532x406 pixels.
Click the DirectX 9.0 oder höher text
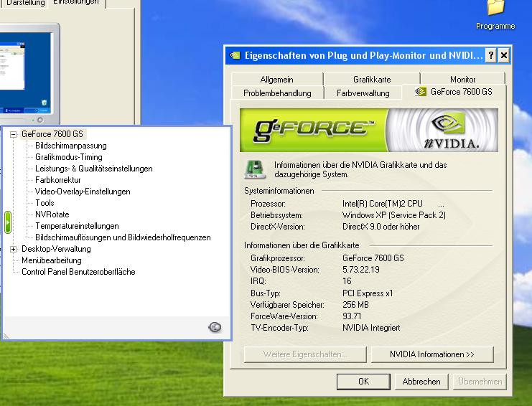click(x=381, y=227)
